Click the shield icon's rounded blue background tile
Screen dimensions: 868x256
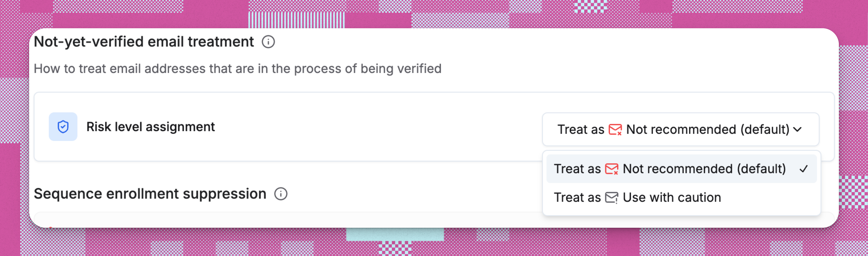click(63, 126)
